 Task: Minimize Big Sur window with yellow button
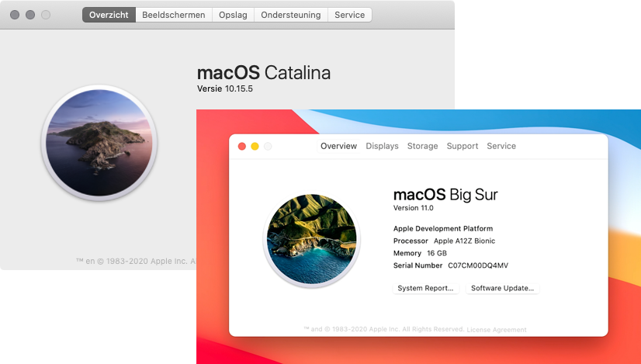click(255, 147)
